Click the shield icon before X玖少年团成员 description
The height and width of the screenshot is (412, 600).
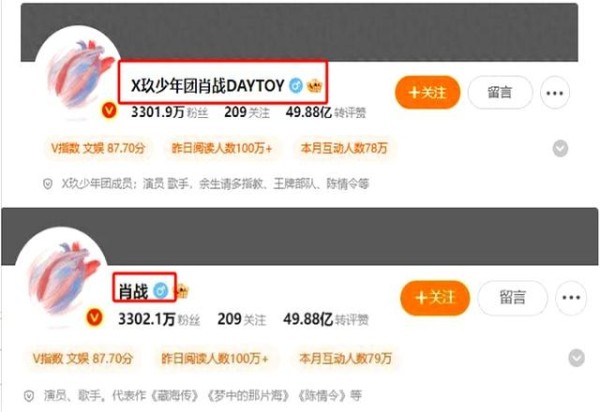click(47, 184)
